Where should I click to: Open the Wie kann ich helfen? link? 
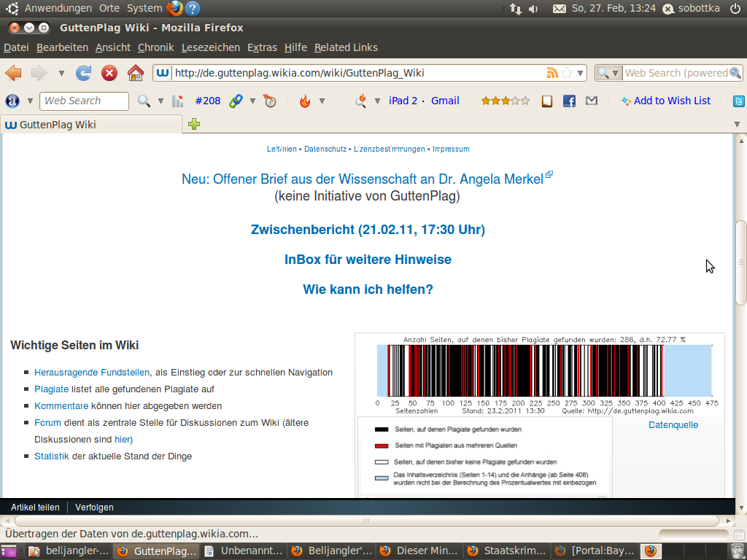pos(368,289)
